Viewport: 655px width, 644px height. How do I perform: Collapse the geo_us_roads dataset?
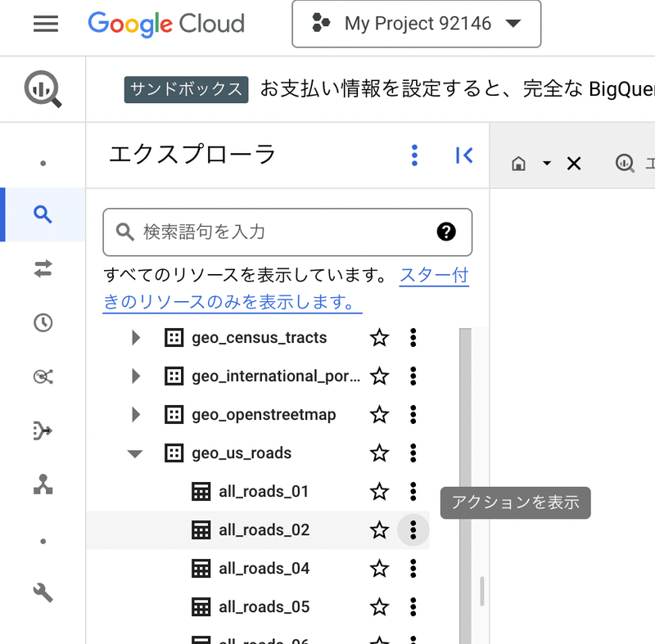click(136, 453)
